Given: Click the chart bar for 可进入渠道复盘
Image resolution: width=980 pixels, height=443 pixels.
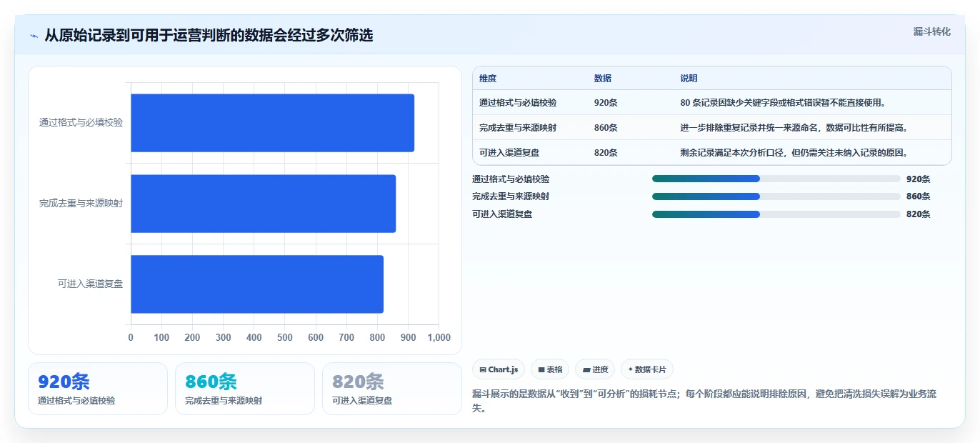Looking at the screenshot, I should pos(257,284).
